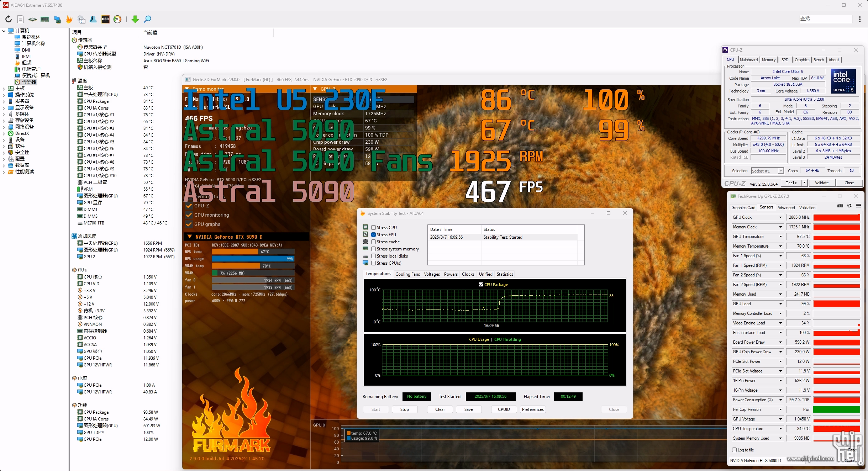Open the CPU-Z Bench tab
Screen dimensions: 868x471
pyautogui.click(x=819, y=60)
